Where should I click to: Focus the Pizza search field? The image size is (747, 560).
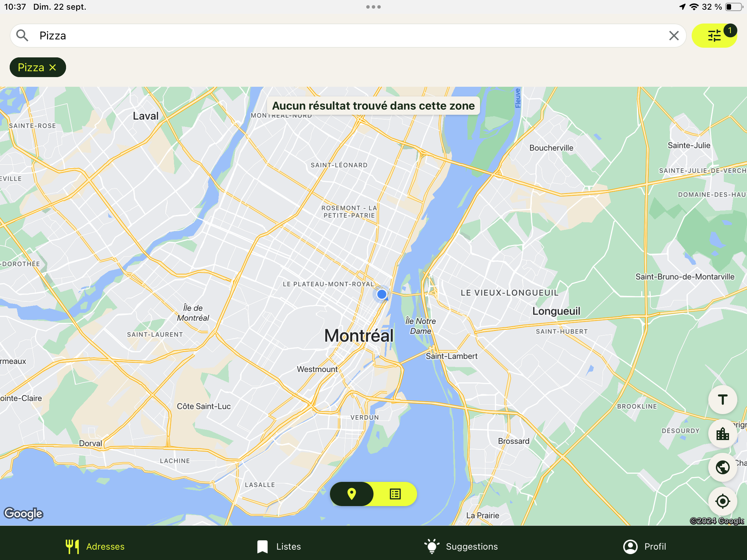(x=346, y=36)
